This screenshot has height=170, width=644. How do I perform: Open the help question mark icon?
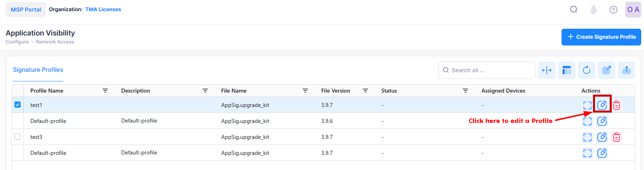(613, 10)
